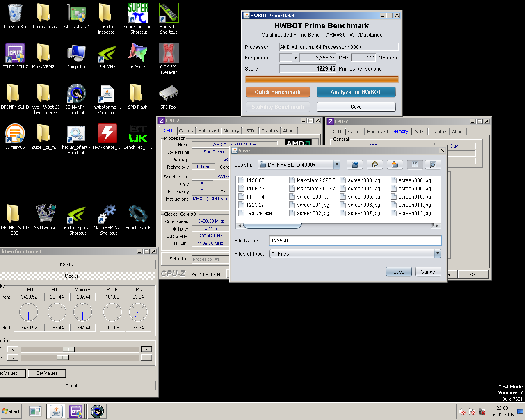This screenshot has width=525, height=420.
Task: Click the Show Desktop quick launch icon
Action: tap(35, 411)
